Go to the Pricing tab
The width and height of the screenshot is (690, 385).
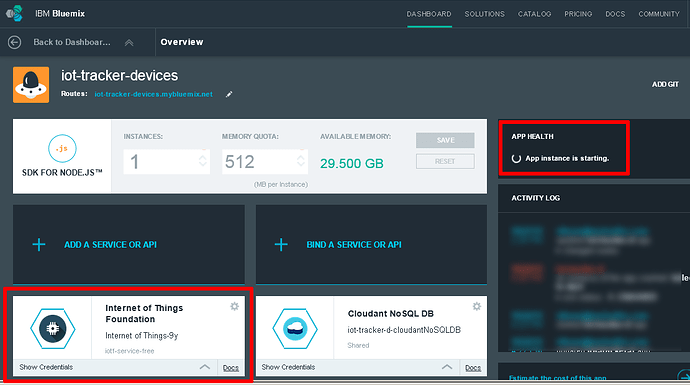click(x=578, y=14)
